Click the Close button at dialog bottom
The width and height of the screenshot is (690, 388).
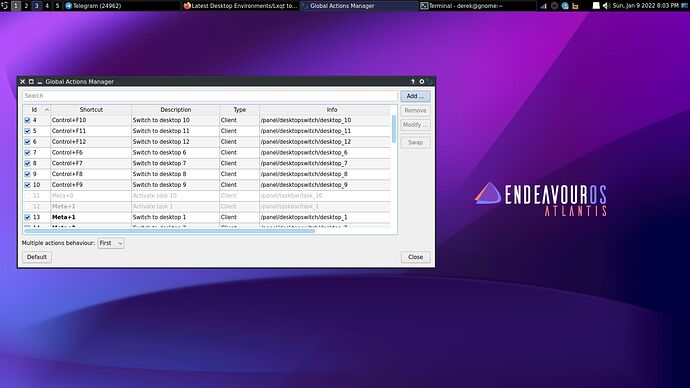[415, 257]
